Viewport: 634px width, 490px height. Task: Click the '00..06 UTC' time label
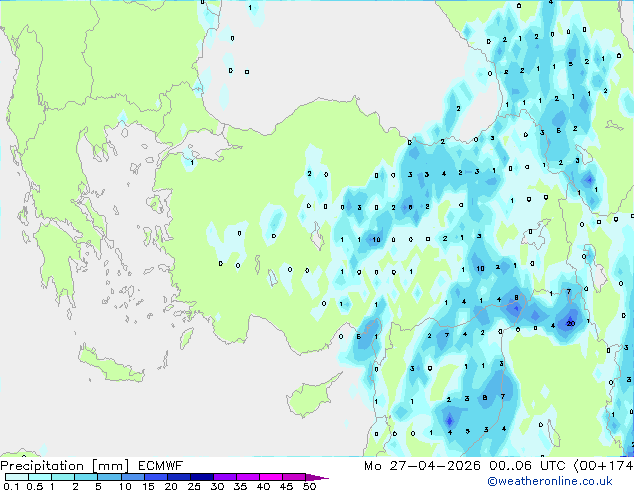(x=527, y=466)
